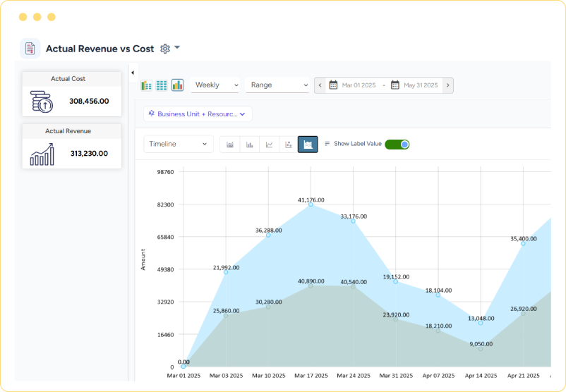Click the 23,920.00 data point marker
Viewport: 566px width, 392px height.
[x=396, y=319]
